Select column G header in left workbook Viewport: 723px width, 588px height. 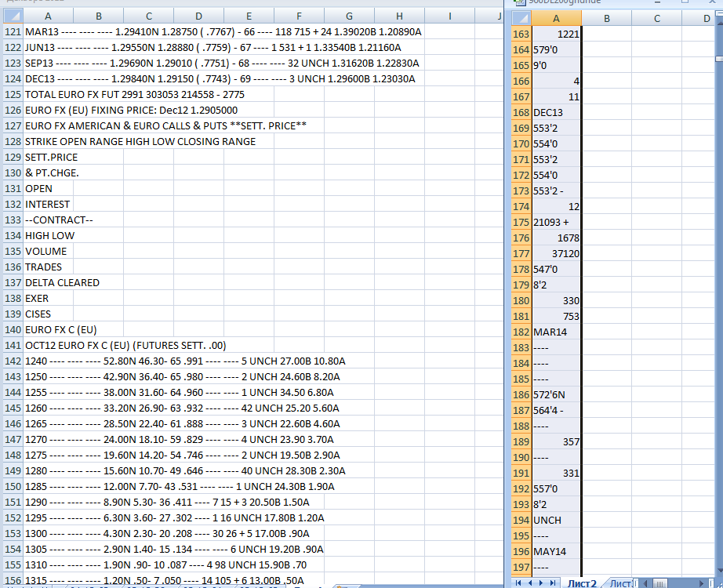pyautogui.click(x=350, y=16)
